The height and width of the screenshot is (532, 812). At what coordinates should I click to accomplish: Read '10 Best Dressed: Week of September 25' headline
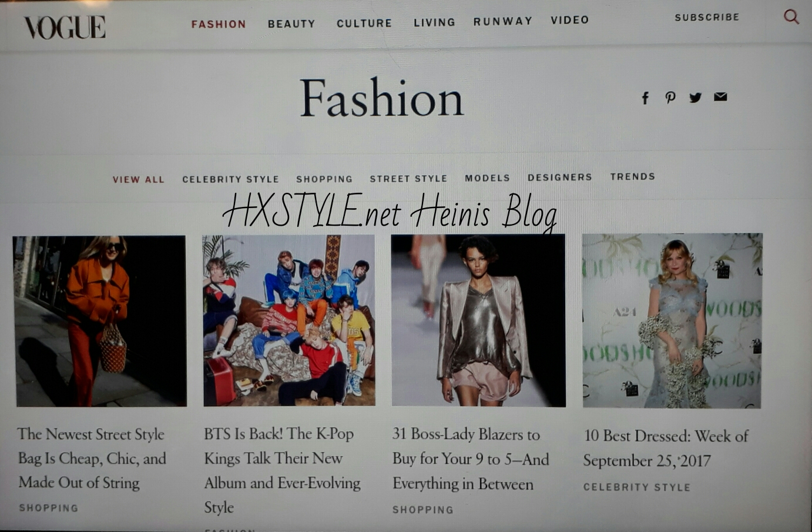(x=666, y=448)
